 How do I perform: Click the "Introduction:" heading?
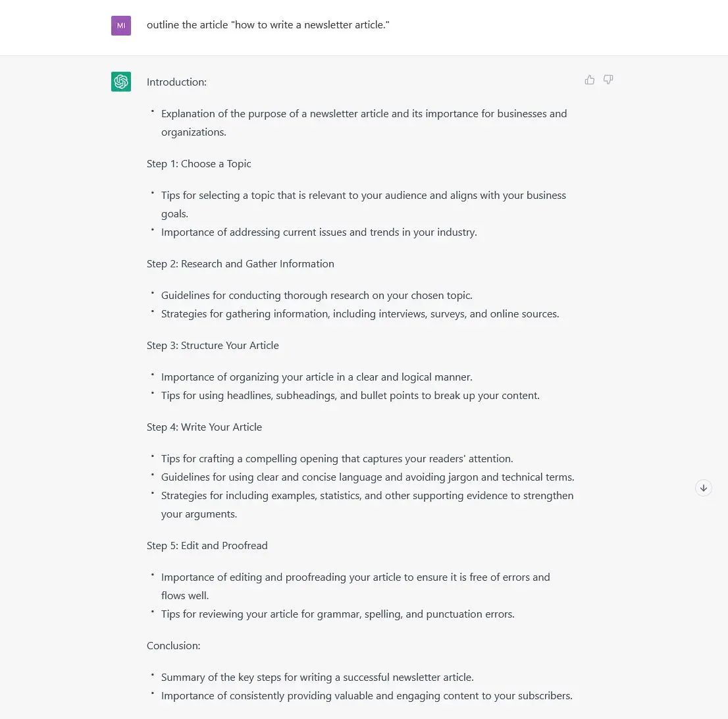click(x=176, y=82)
